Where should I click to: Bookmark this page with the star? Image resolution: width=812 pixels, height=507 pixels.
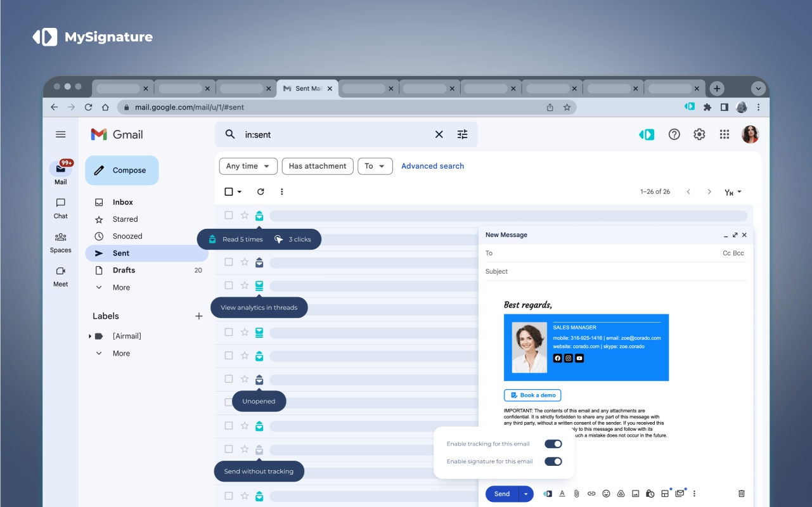[x=567, y=107]
